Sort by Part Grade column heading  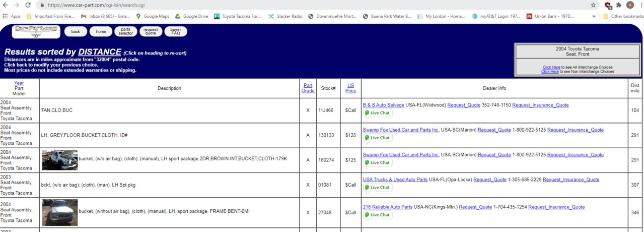pos(308,88)
